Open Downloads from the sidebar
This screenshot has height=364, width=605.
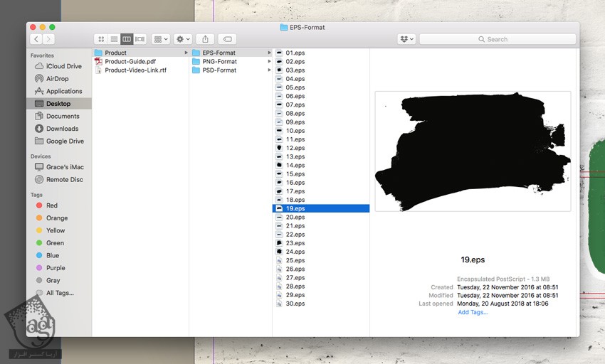coord(62,129)
